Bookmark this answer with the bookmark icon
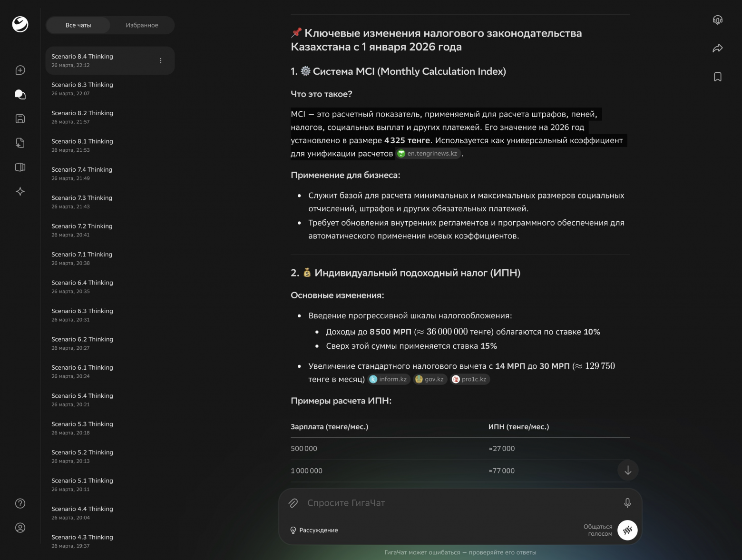 [x=718, y=77]
